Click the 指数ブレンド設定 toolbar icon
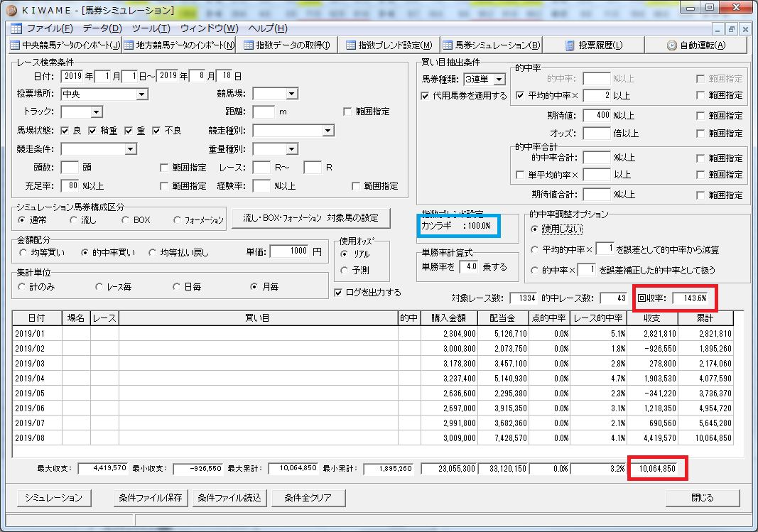Viewport: 758px width, 532px height. coord(351,45)
